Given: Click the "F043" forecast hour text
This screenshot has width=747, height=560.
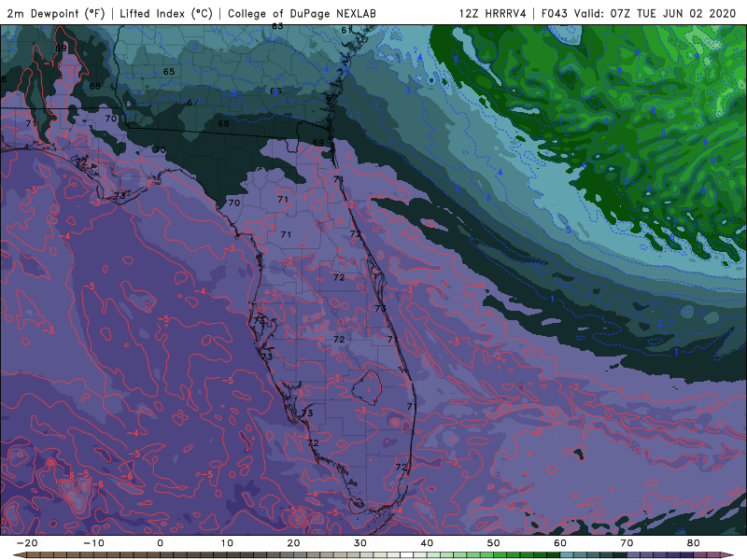Looking at the screenshot, I should (554, 13).
